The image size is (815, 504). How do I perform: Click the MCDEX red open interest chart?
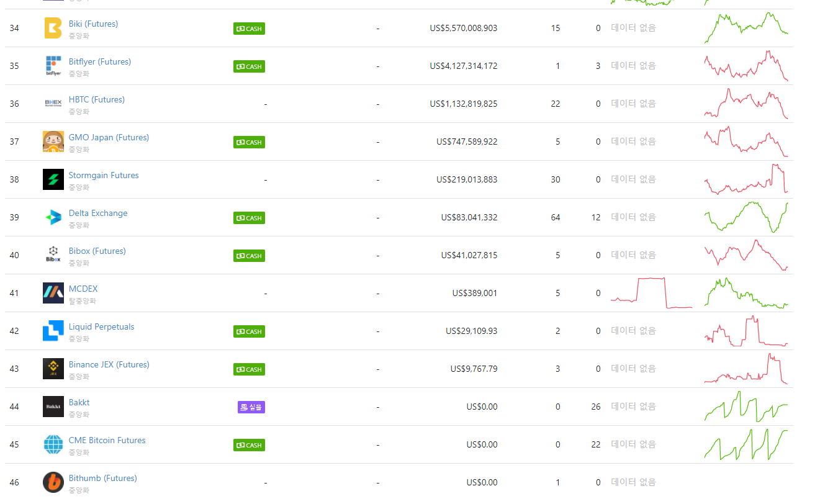pyautogui.click(x=651, y=293)
